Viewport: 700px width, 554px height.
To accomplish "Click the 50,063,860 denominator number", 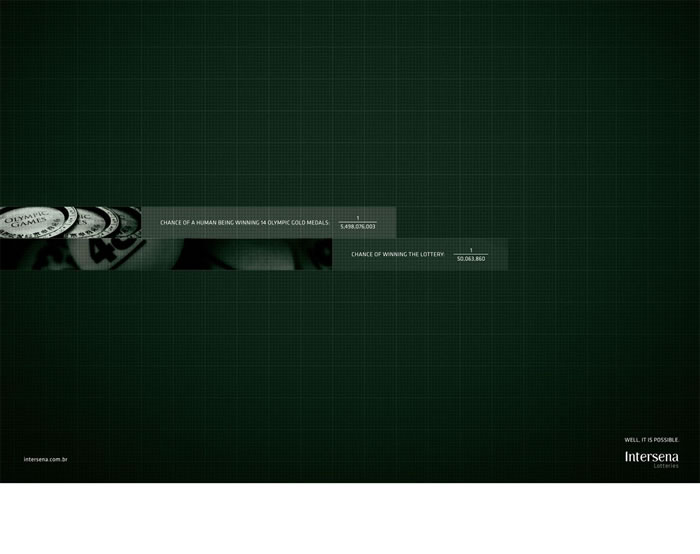I will (x=470, y=259).
